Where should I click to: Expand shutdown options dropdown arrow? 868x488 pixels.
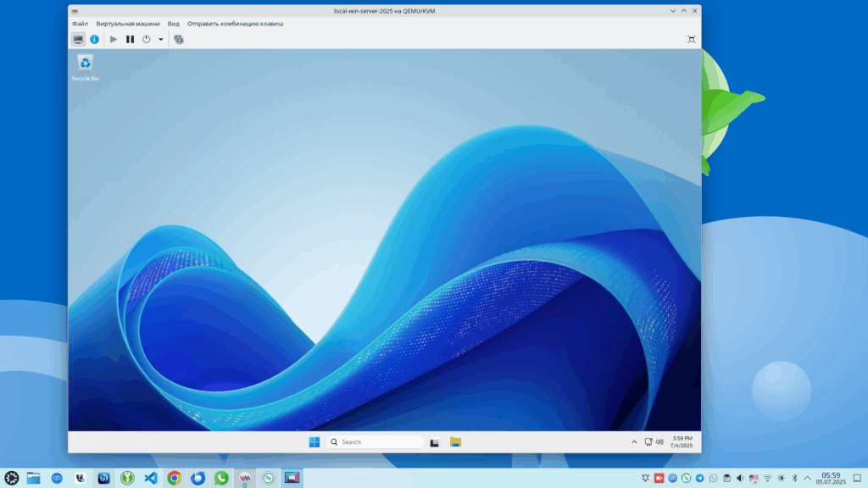coord(160,39)
